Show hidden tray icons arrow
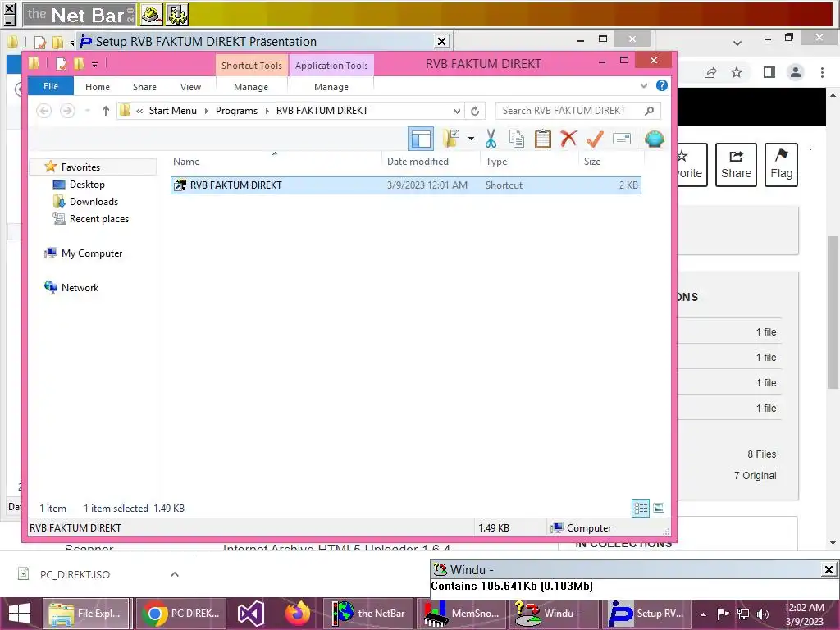 (x=703, y=614)
